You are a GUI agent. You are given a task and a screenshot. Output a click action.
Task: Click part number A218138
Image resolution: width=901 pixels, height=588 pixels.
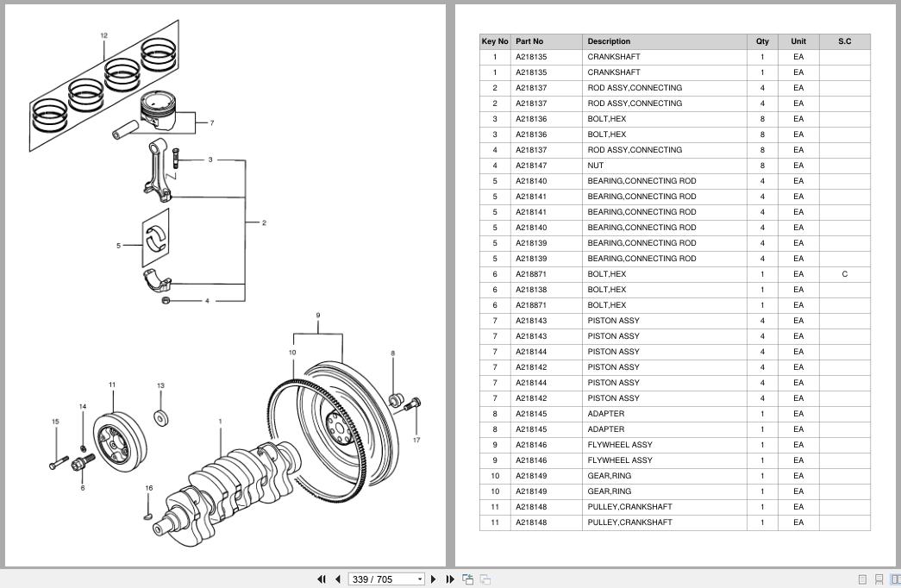[531, 290]
